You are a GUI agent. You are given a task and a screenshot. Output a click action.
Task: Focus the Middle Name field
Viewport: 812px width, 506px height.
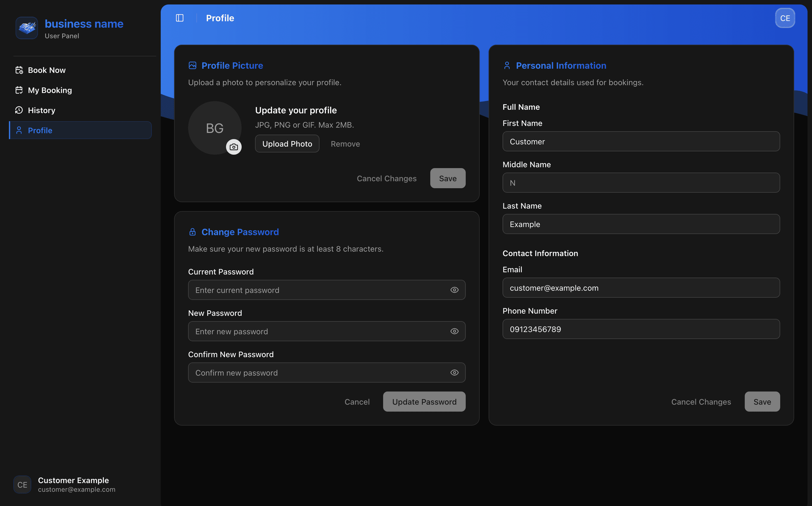(641, 183)
